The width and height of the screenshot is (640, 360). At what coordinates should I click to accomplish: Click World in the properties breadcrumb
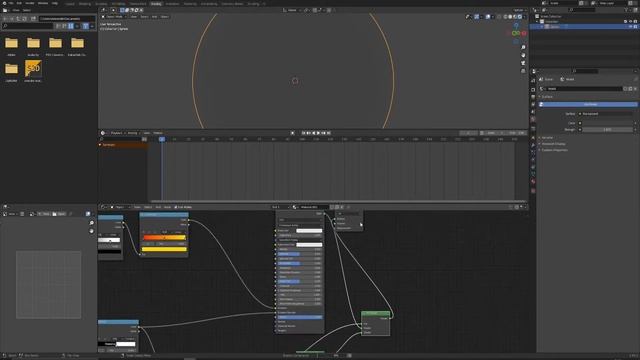coord(570,79)
